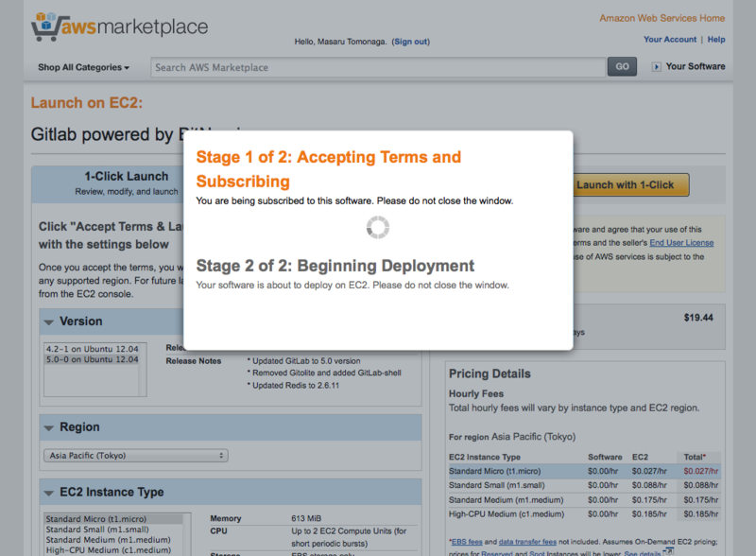
Task: Select the 1-Click Launch tab
Action: point(108,183)
